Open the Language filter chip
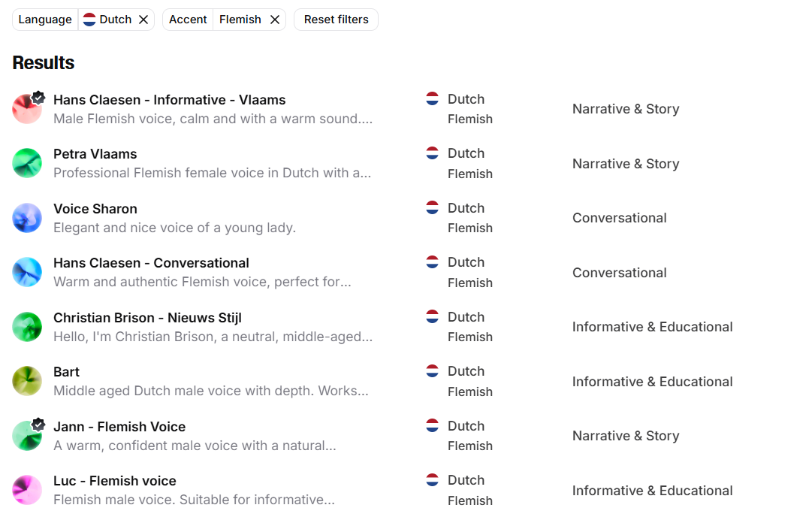812x520 pixels. [x=45, y=20]
